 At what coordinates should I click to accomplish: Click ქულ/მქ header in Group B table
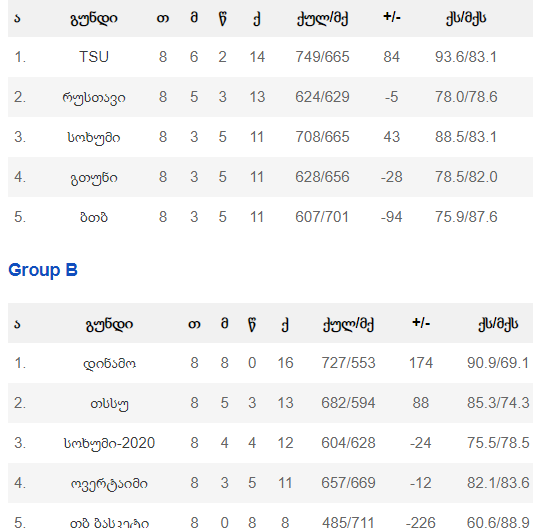[x=348, y=324]
